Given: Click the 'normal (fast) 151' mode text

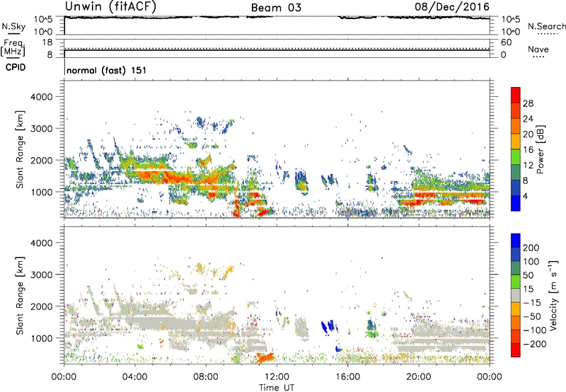Looking at the screenshot, I should click(107, 70).
